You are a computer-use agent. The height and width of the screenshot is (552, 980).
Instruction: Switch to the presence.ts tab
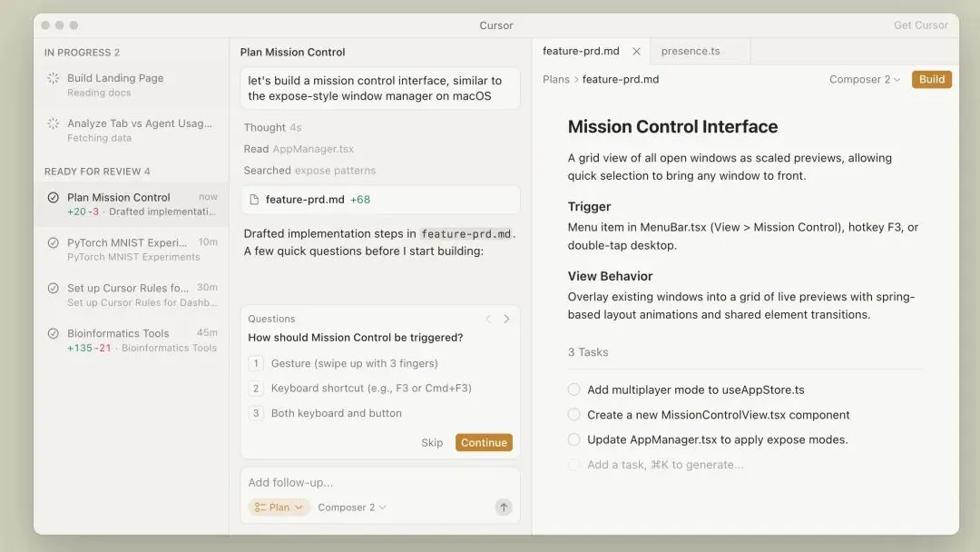point(691,51)
